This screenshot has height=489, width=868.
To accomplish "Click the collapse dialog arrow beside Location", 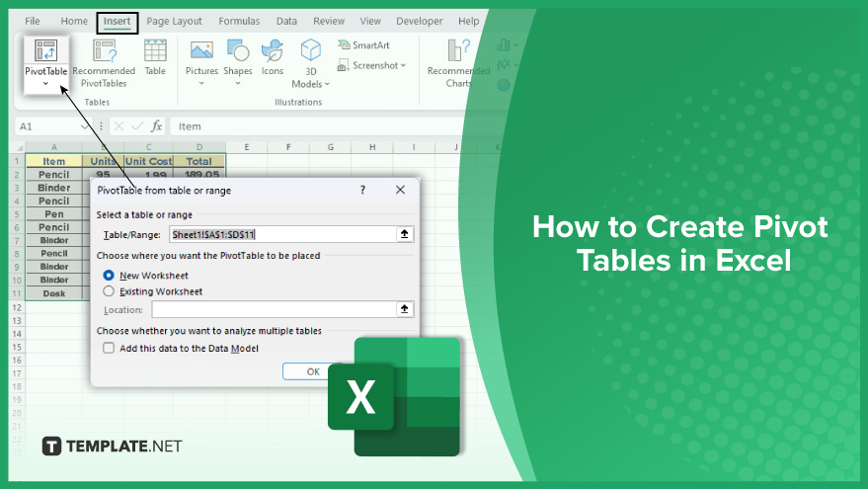I will [405, 309].
